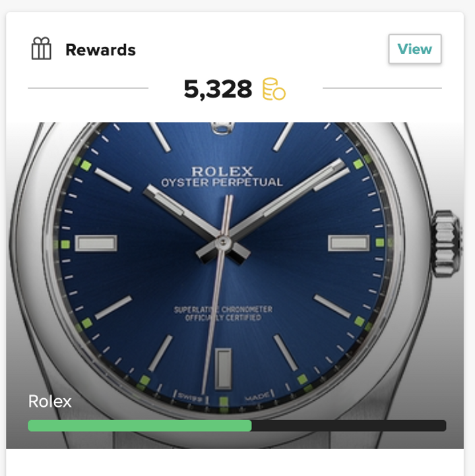Select the Rewards heading text
Screen dimensions: 475x476
(x=100, y=50)
